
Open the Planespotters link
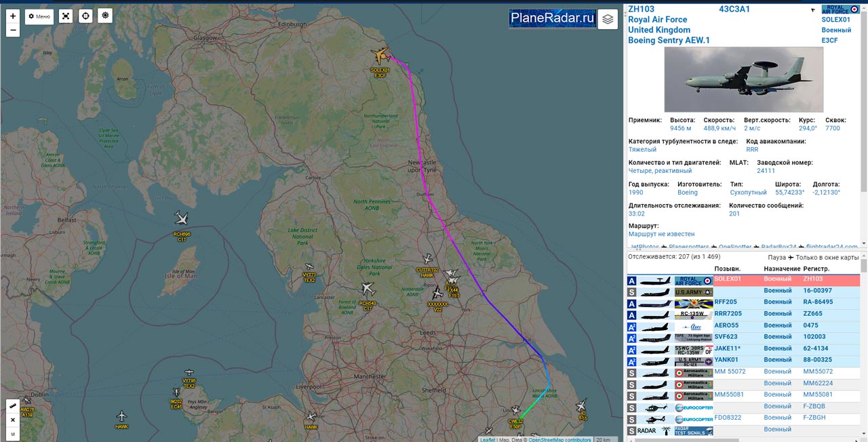(689, 247)
